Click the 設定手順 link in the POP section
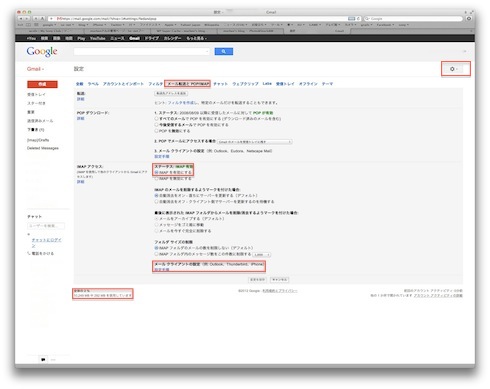This screenshot has width=490, height=389. (162, 156)
